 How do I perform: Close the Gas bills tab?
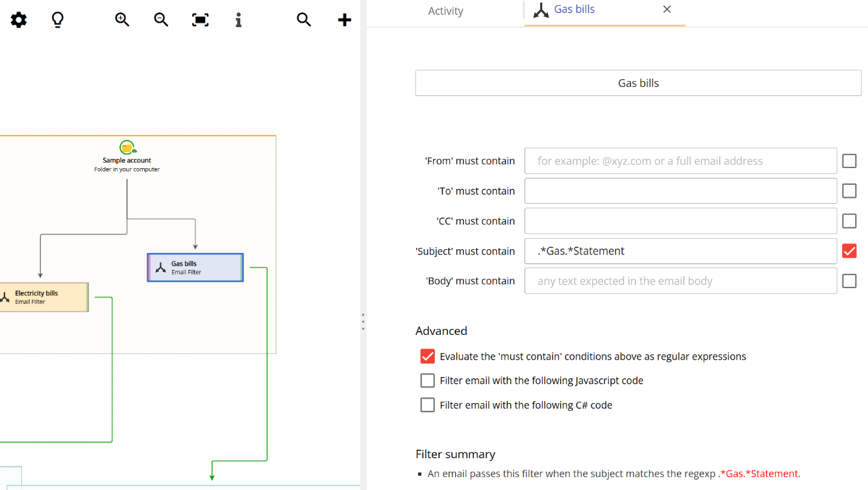click(666, 10)
